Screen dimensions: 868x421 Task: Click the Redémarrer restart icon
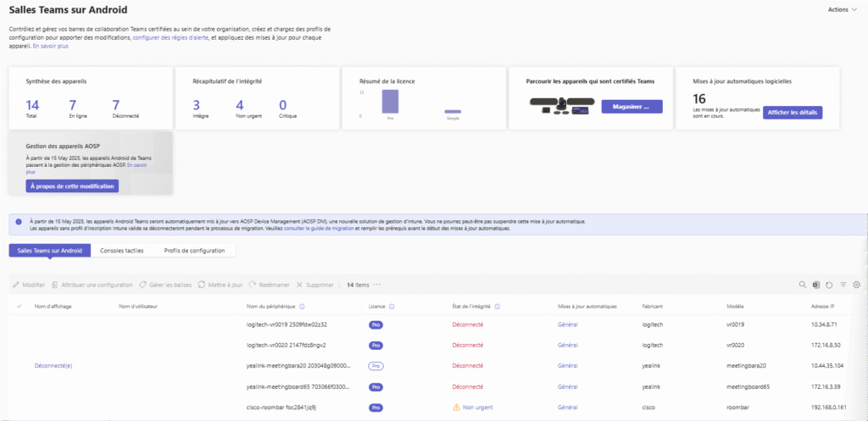click(252, 285)
